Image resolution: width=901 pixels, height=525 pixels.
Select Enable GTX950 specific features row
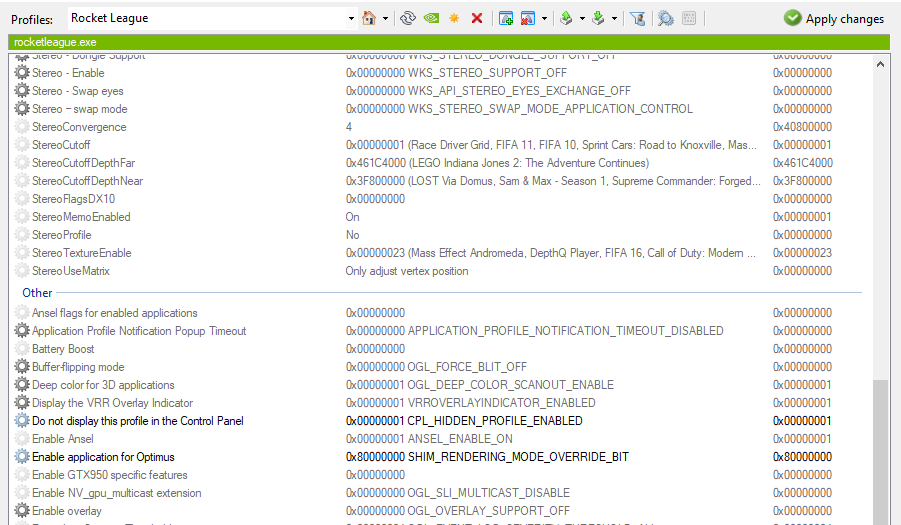click(x=441, y=475)
